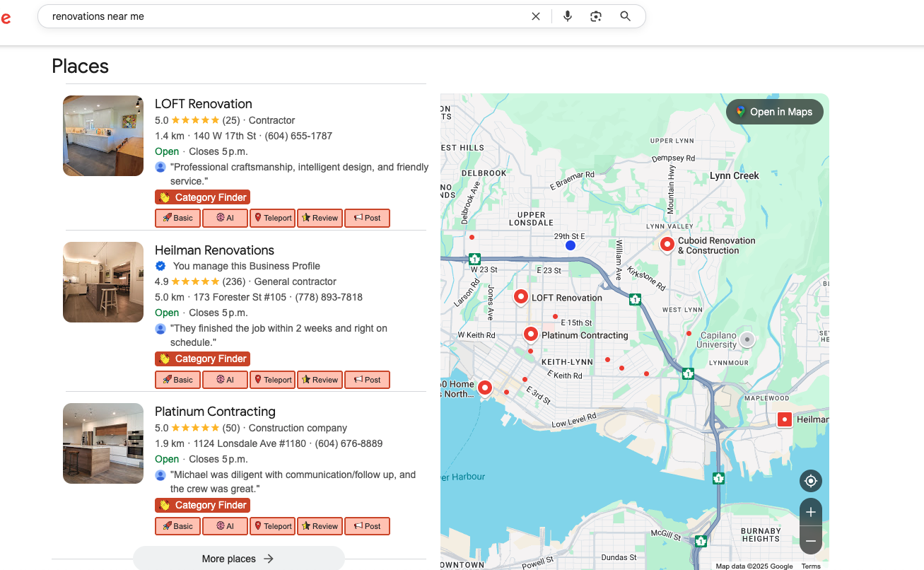Viewport: 924px width, 570px height.
Task: Zoom in the map with plus
Action: (810, 512)
